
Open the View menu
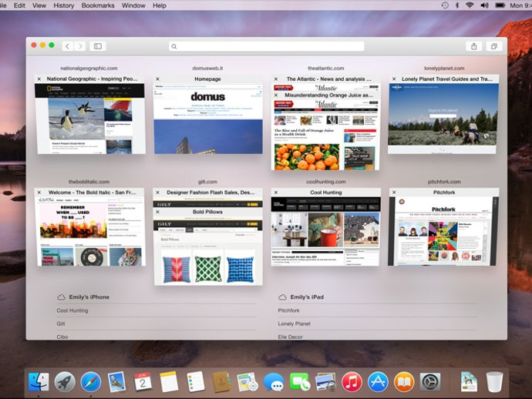[x=39, y=5]
